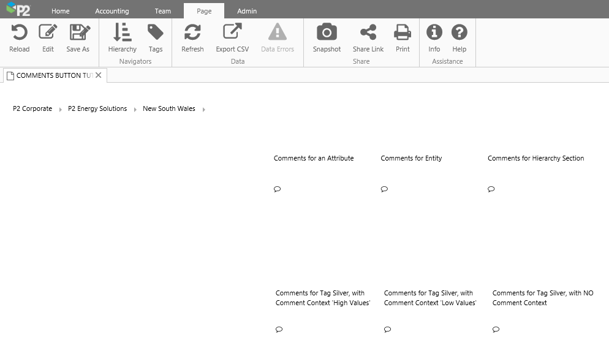Image resolution: width=609 pixels, height=364 pixels.
Task: Click the 'Comments for an Attribute' label
Action: tap(314, 158)
